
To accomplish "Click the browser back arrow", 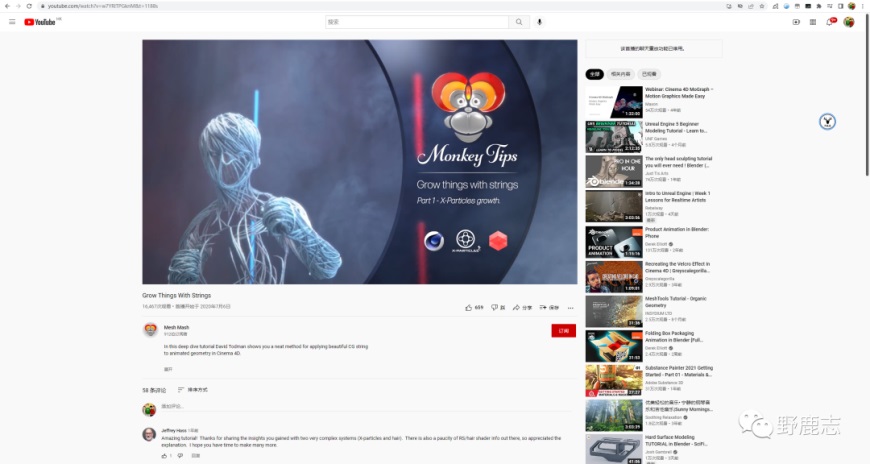I will click(7, 6).
